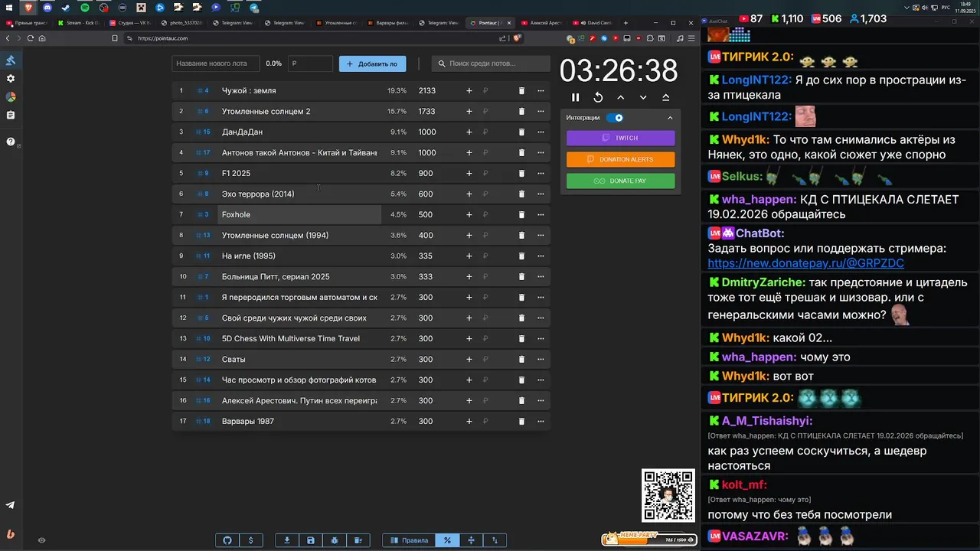Open clipboard history icon in sidebar
This screenshot has height=551, width=980.
tap(11, 116)
